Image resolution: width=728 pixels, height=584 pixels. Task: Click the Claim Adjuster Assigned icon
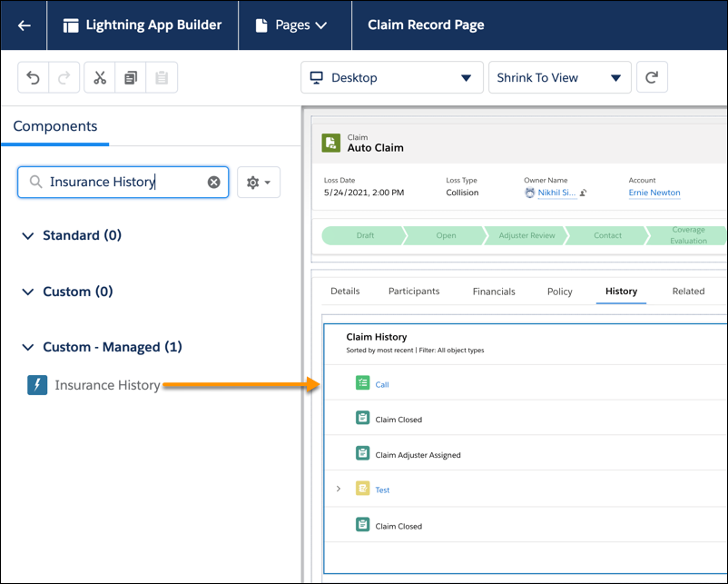362,453
